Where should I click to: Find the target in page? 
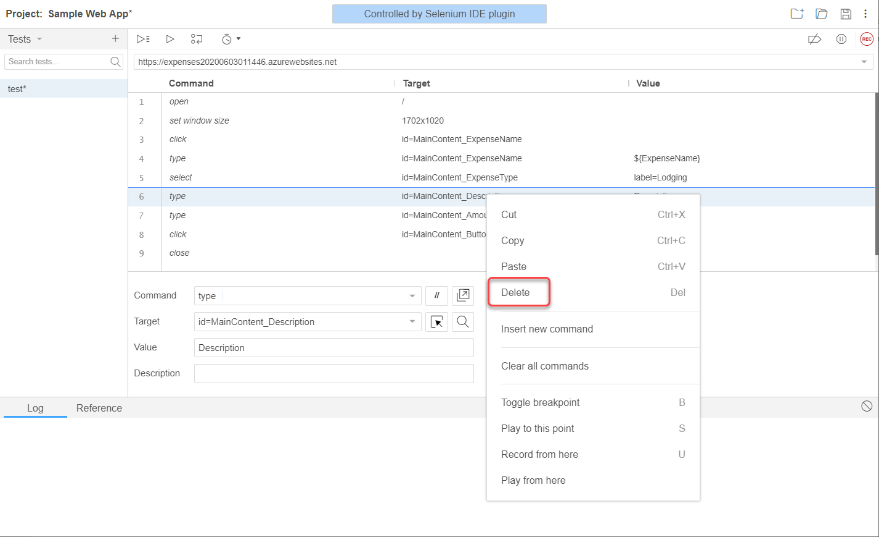(x=462, y=322)
